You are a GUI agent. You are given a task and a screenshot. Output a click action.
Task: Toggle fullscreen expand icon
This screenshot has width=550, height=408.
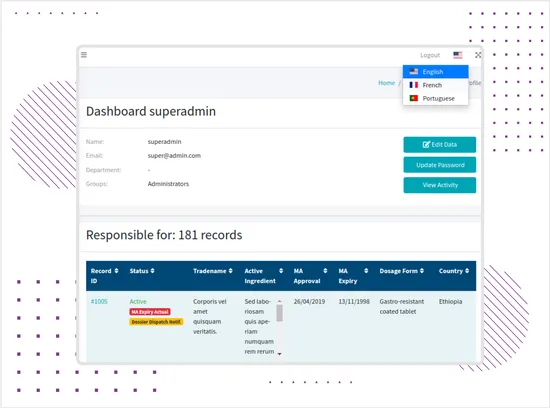point(478,55)
